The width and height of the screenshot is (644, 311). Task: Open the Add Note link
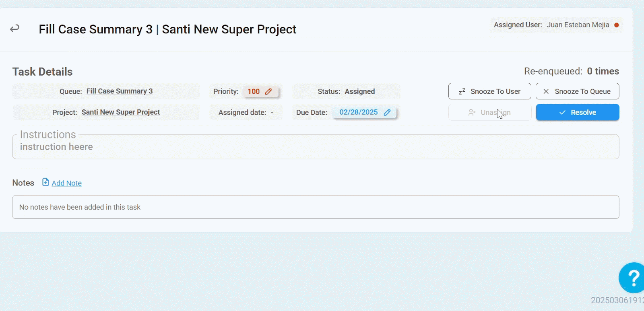point(66,183)
